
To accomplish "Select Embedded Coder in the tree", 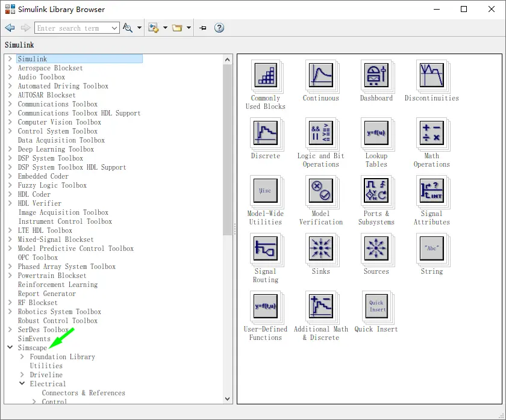I will click(x=43, y=176).
